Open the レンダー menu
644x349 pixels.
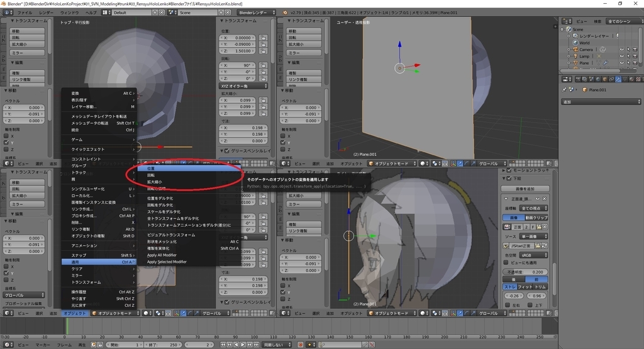(46, 13)
